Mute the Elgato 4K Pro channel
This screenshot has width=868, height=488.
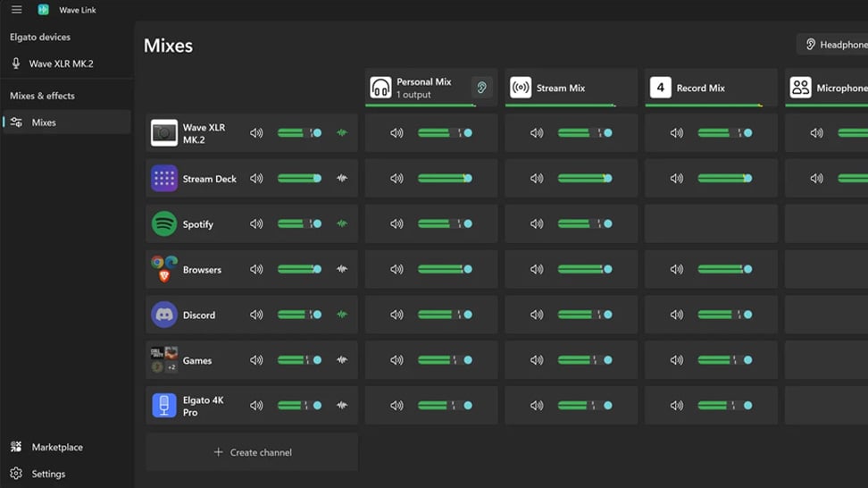coord(256,406)
